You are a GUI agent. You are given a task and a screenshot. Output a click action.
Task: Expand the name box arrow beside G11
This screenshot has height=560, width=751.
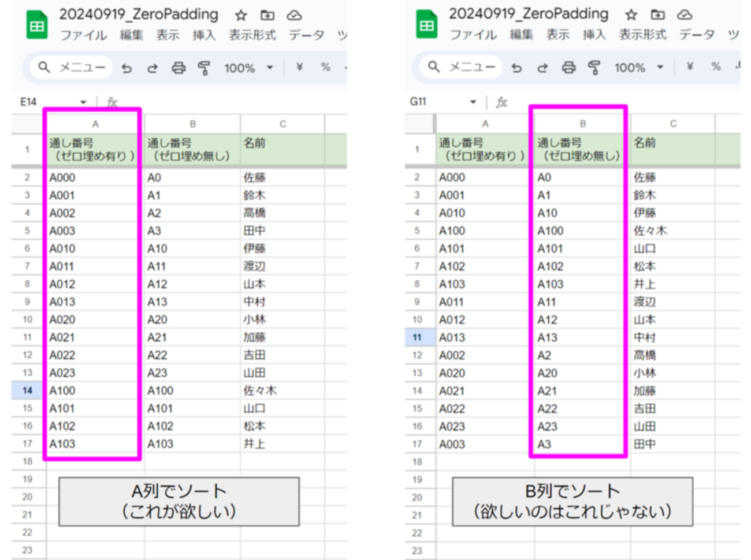[473, 102]
